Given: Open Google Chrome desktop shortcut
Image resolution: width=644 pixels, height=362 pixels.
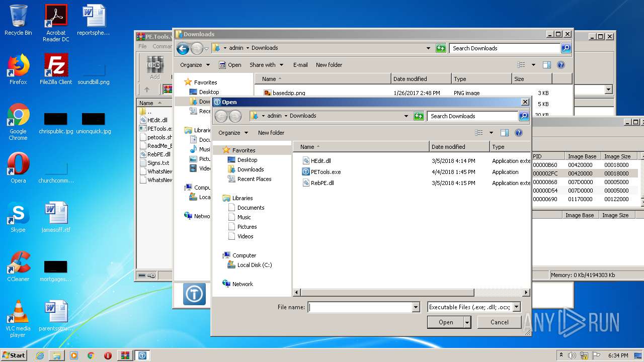Looking at the screenshot, I should coord(18,122).
